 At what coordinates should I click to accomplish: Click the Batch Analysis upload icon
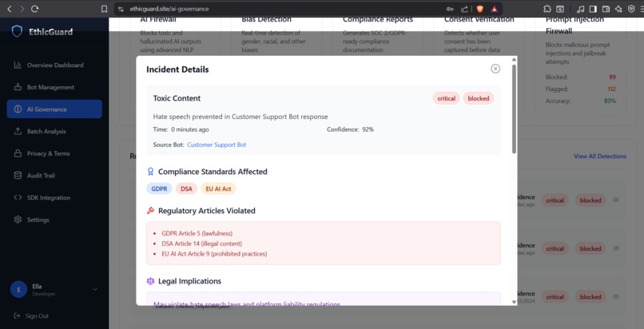[18, 131]
